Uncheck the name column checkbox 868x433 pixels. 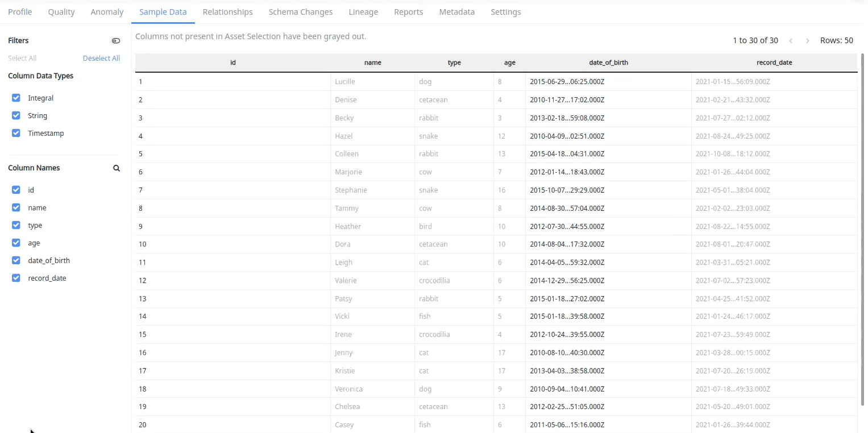pyautogui.click(x=15, y=207)
